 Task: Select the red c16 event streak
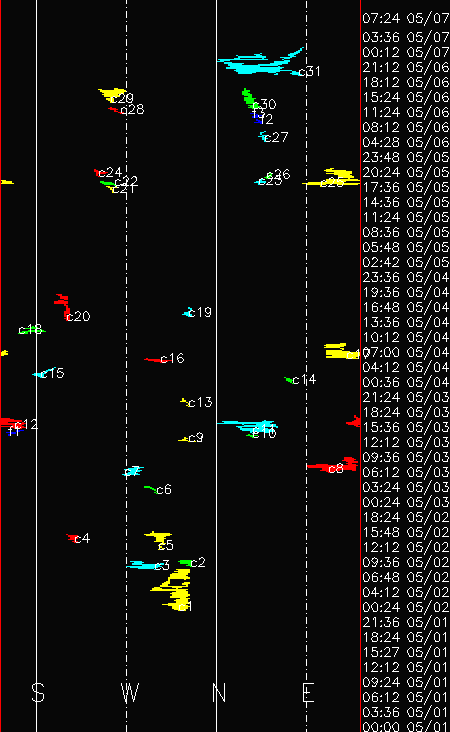point(154,360)
